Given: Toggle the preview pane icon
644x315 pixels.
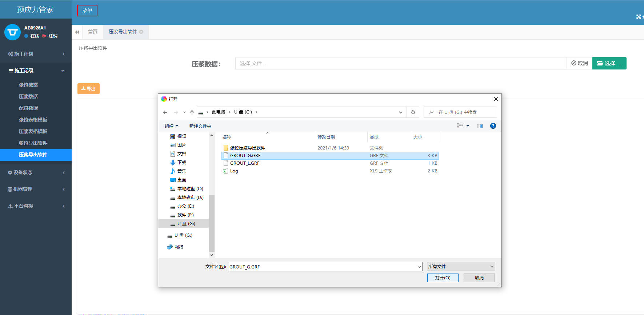Looking at the screenshot, I should (480, 126).
